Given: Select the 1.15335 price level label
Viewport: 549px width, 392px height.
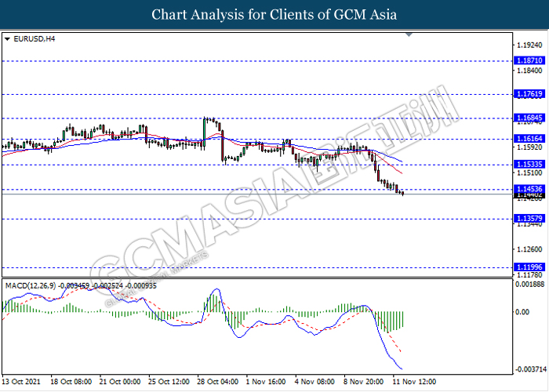Looking at the screenshot, I should coord(529,164).
